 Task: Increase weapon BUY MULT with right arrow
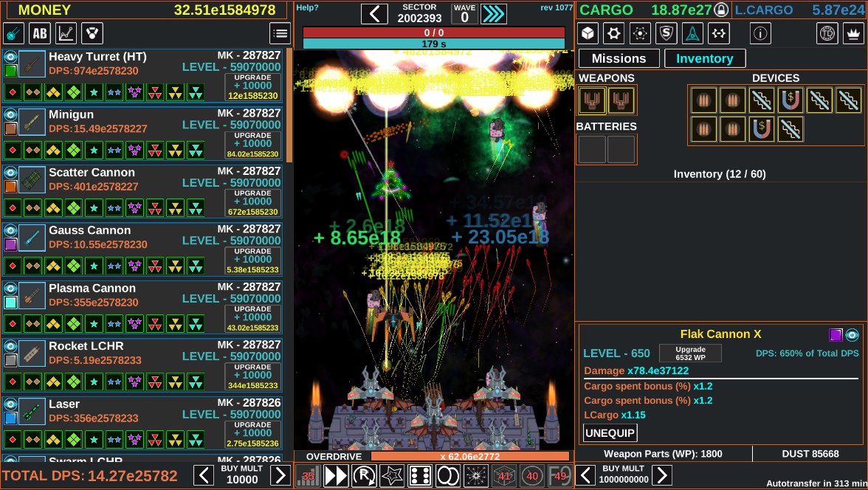coord(280,475)
